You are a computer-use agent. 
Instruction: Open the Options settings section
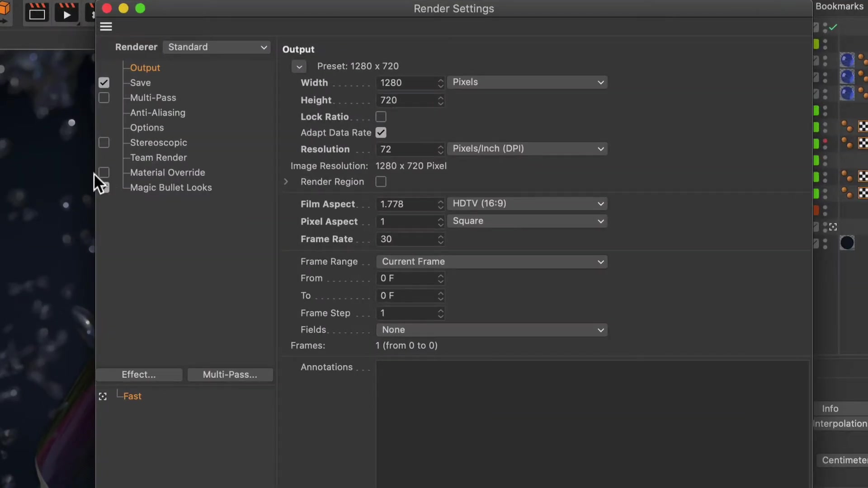coord(146,128)
